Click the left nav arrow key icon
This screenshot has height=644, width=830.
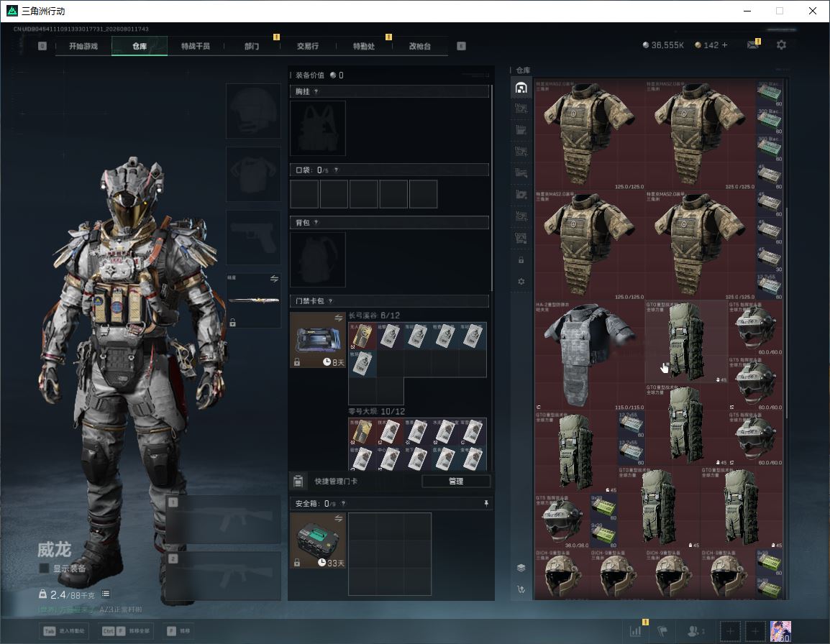pyautogui.click(x=42, y=46)
